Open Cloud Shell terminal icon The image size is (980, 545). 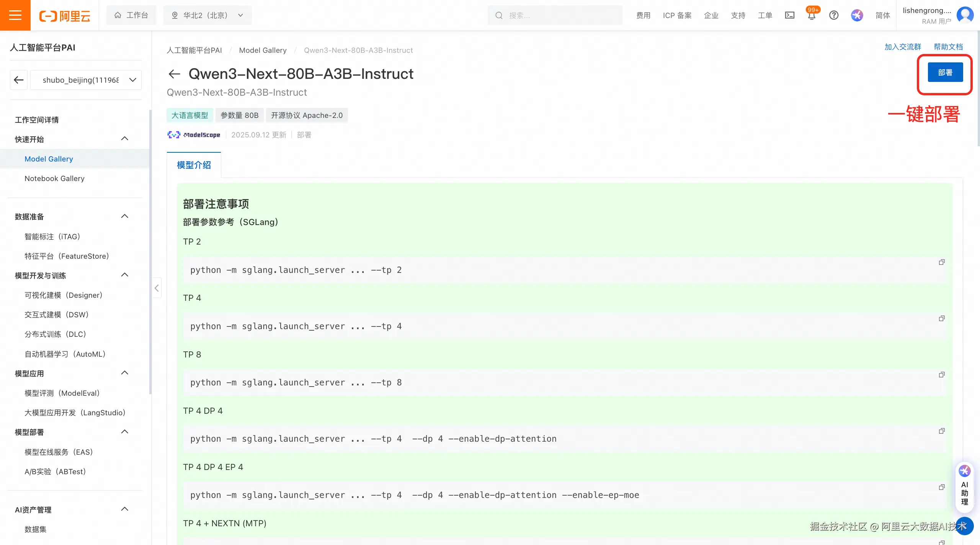coord(790,15)
